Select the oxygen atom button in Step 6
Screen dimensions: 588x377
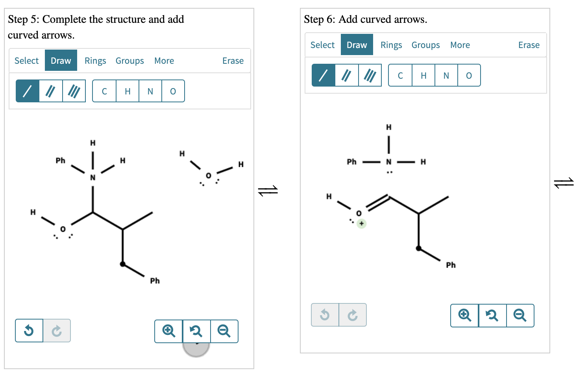click(469, 75)
